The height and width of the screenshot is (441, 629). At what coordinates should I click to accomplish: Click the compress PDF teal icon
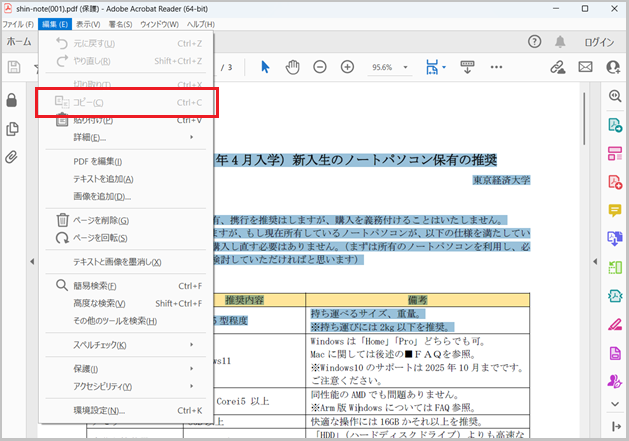click(615, 296)
